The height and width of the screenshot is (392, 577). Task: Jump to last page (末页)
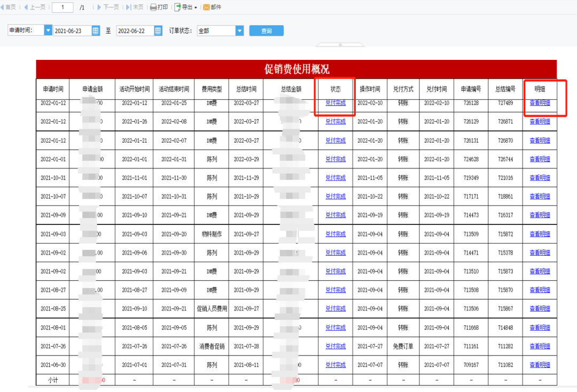[135, 7]
